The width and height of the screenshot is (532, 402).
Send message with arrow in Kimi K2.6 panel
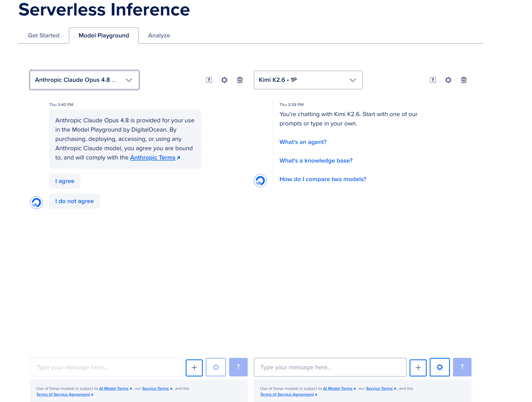462,367
